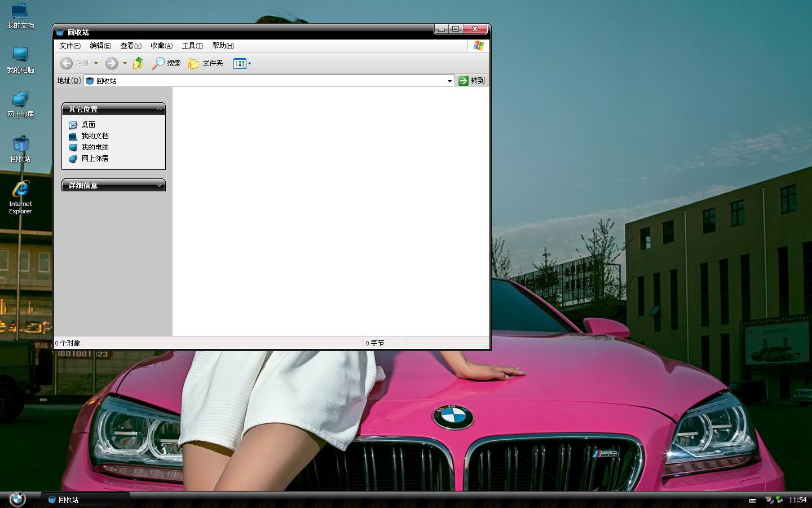This screenshot has height=508, width=812.
Task: Click the 转到 Go button
Action: point(471,81)
